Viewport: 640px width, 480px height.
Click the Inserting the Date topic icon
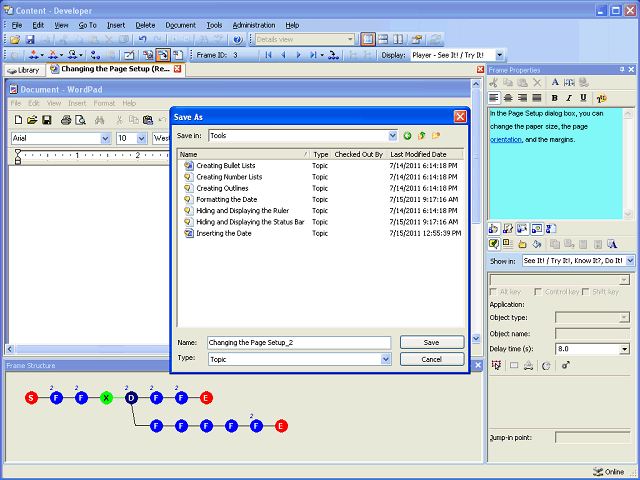pyautogui.click(x=189, y=233)
